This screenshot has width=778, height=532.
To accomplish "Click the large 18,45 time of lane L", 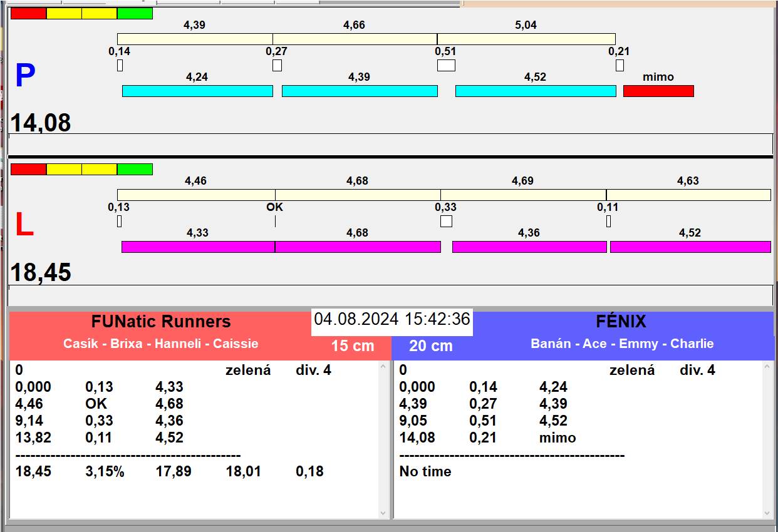I will point(41,273).
